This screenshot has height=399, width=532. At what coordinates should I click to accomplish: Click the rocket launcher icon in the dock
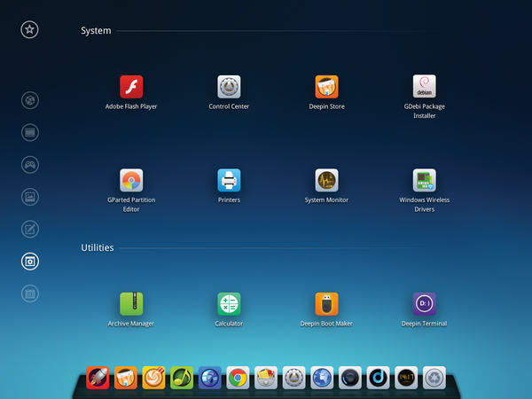coord(98,378)
